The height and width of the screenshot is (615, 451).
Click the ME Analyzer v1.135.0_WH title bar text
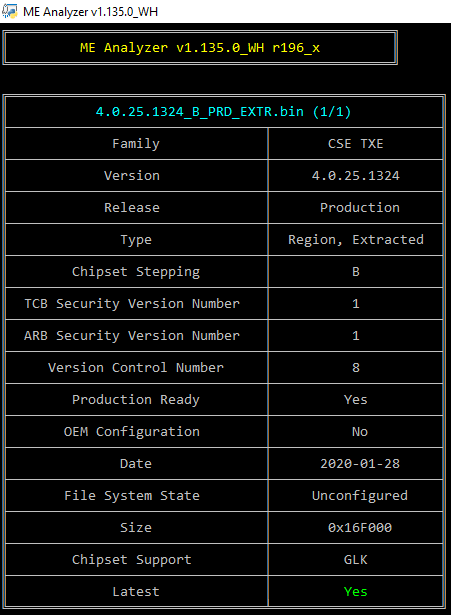[90, 12]
